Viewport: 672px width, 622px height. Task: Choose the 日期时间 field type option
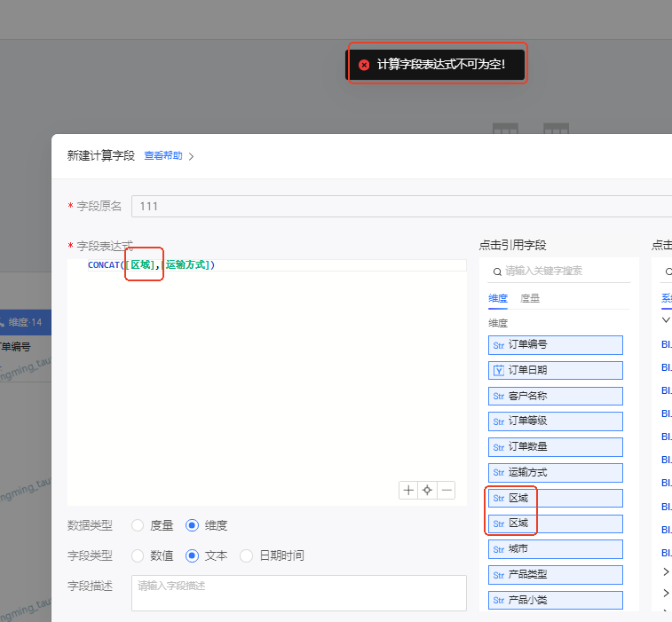tap(247, 555)
